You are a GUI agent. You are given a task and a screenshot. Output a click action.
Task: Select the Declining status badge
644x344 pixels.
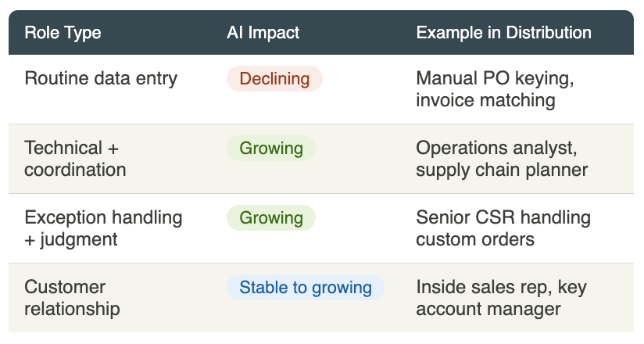point(274,79)
